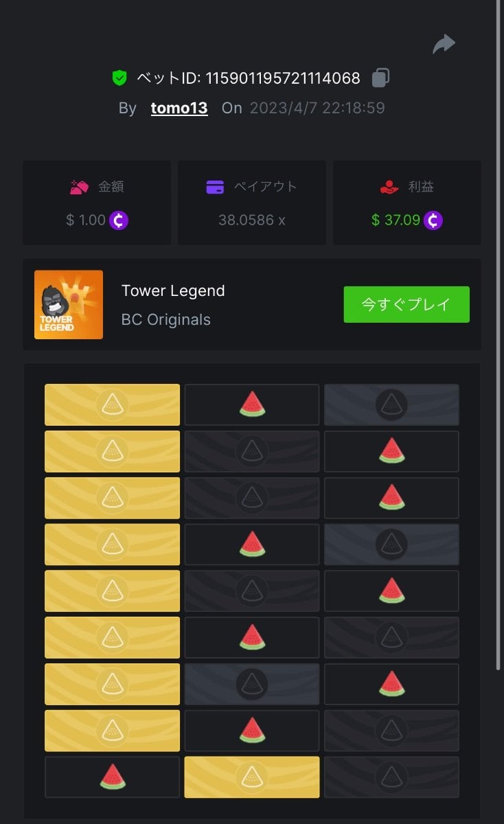Click the amount icon next to 金額
The height and width of the screenshot is (824, 504).
point(79,187)
